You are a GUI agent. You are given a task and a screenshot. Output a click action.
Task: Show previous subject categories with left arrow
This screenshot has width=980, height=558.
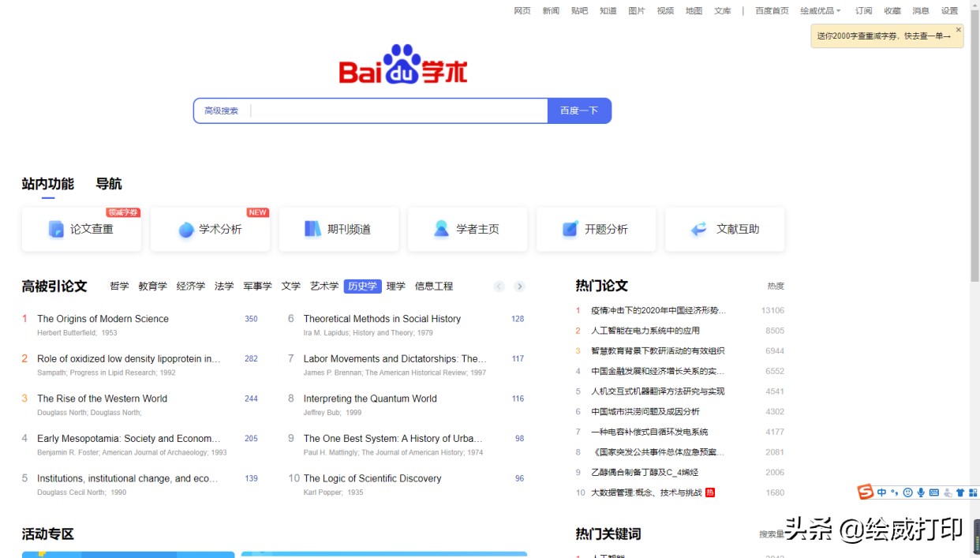tap(499, 286)
